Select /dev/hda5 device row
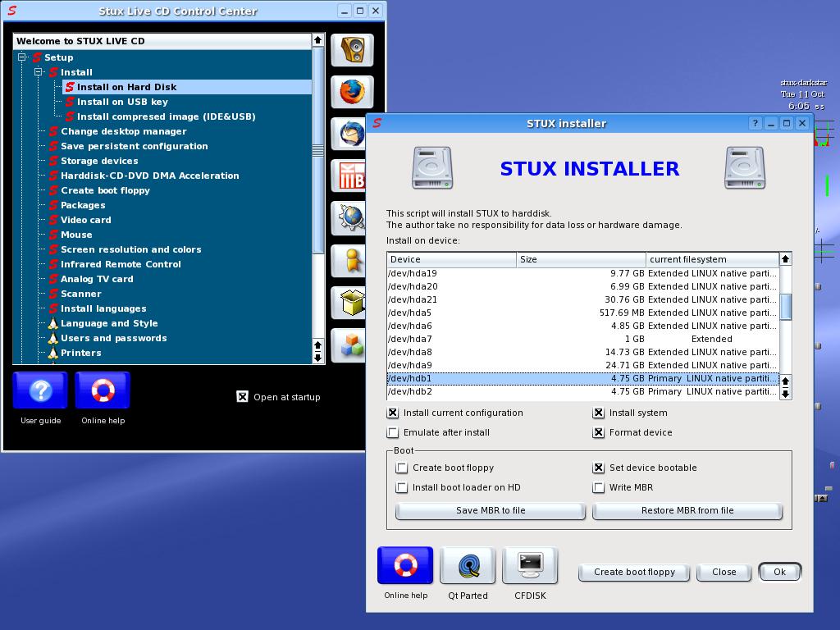Image resolution: width=840 pixels, height=630 pixels. [582, 313]
